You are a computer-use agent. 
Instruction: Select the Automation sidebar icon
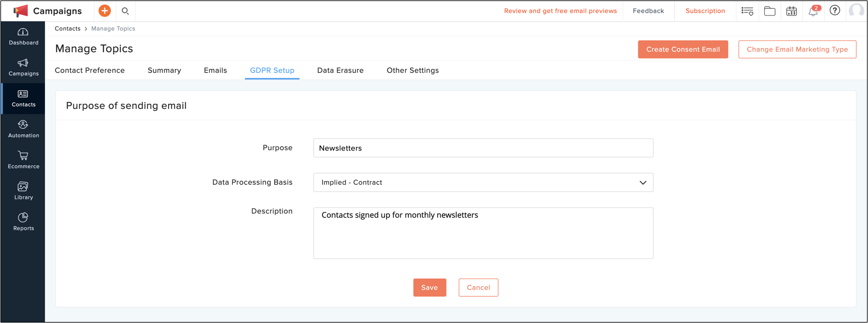click(23, 125)
